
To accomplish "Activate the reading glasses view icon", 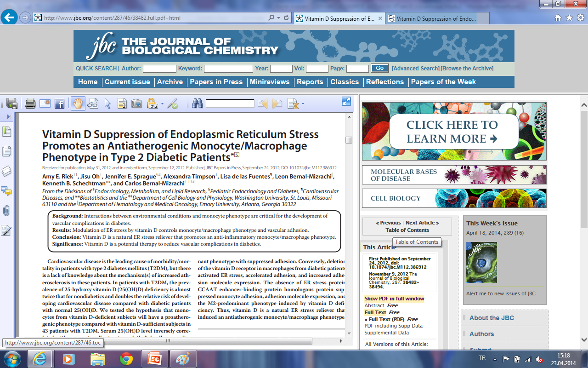I will click(93, 103).
